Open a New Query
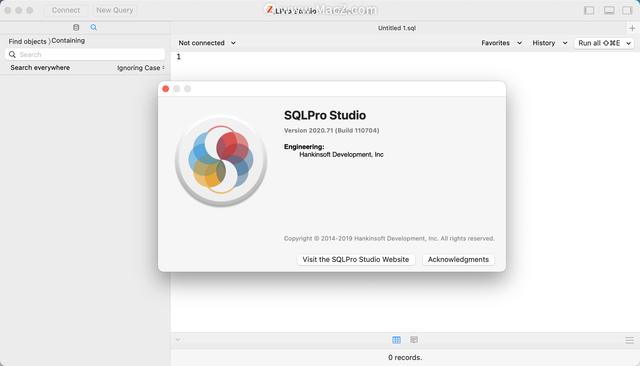The image size is (640, 366). [x=115, y=10]
